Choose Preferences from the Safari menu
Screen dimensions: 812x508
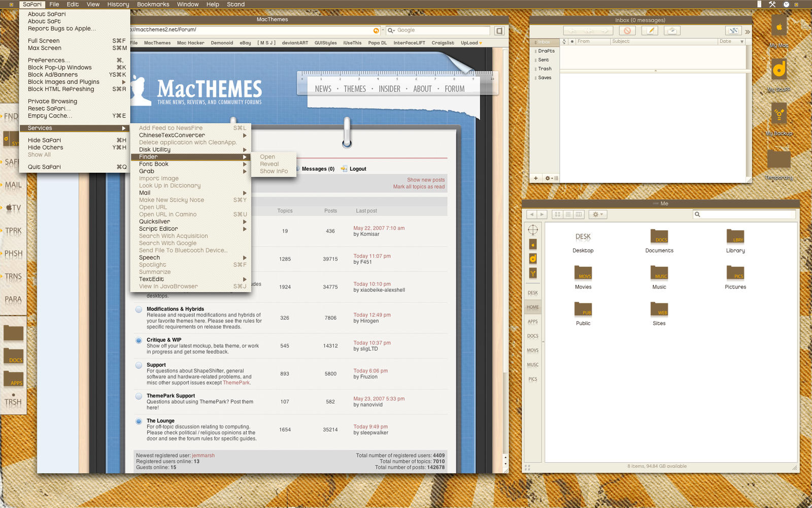pyautogui.click(x=75, y=60)
